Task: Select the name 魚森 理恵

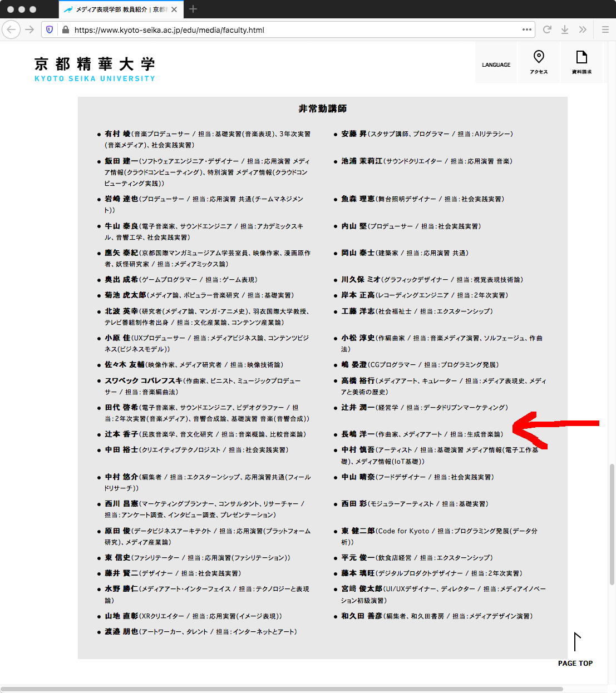Action: [358, 199]
